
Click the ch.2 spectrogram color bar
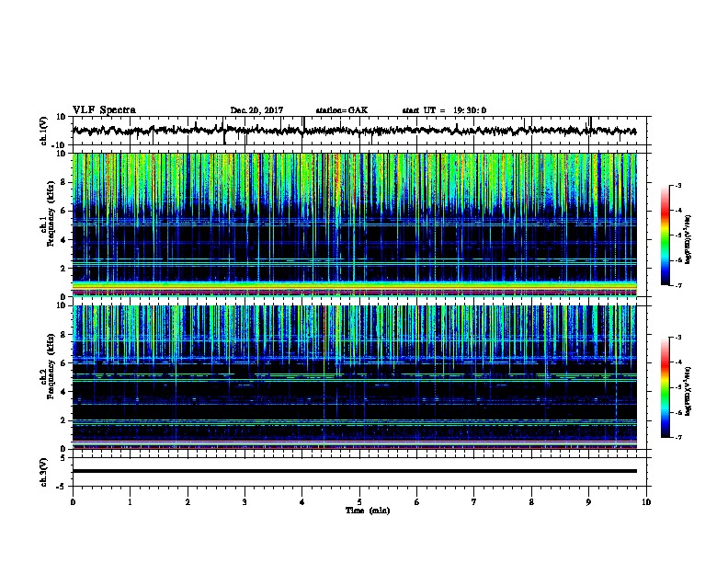tap(665, 387)
